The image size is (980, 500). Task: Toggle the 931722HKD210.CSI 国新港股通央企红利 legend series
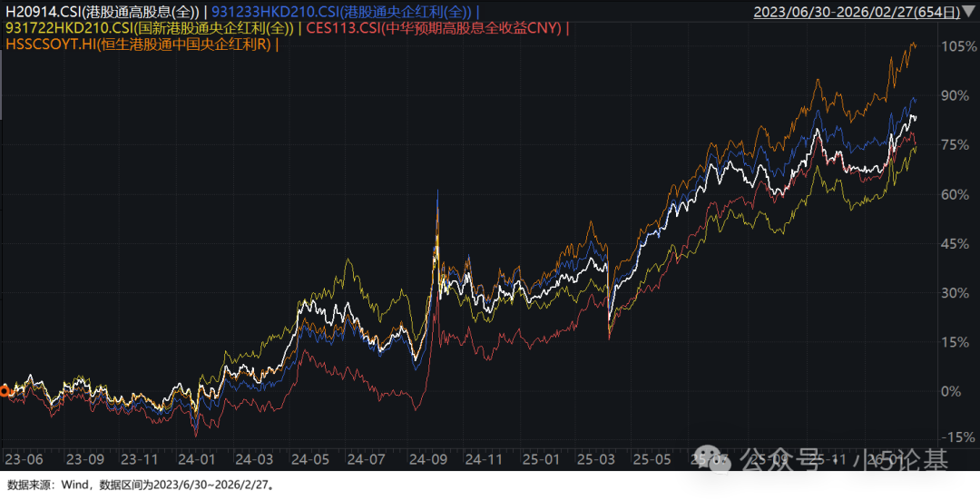[x=150, y=28]
